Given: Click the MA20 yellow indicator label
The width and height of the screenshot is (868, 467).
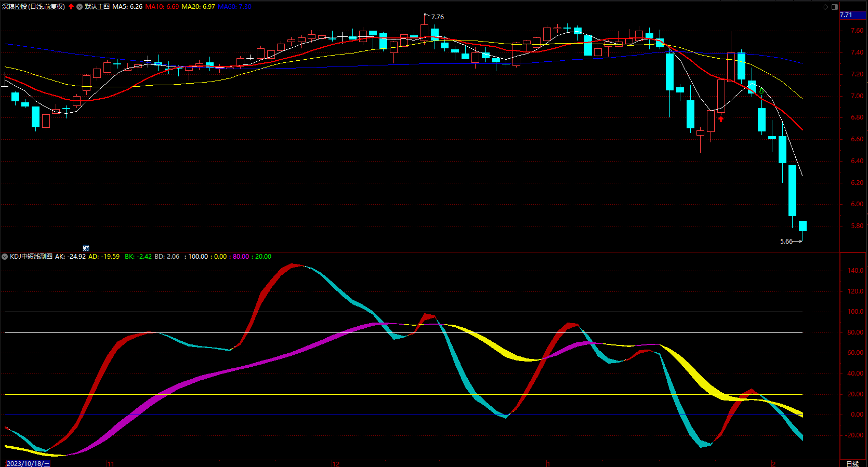Looking at the screenshot, I should [x=198, y=7].
